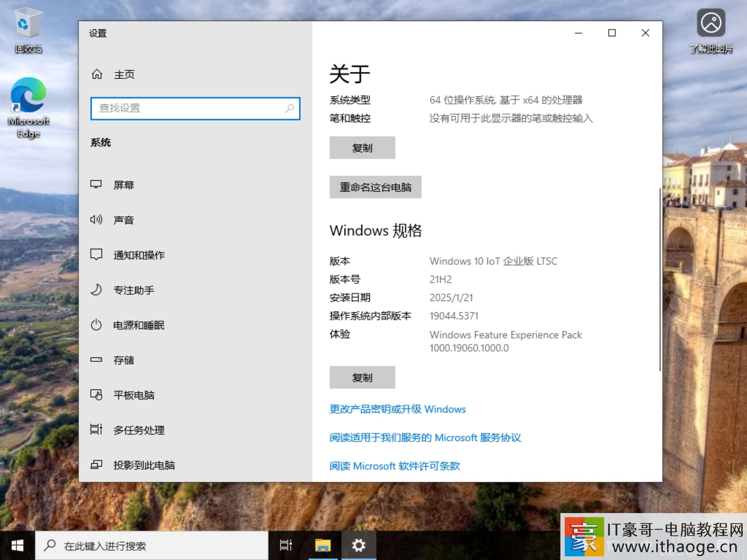Image resolution: width=747 pixels, height=560 pixels.
Task: Open the Microsoft Edge desktop shortcut
Action: pyautogui.click(x=28, y=107)
